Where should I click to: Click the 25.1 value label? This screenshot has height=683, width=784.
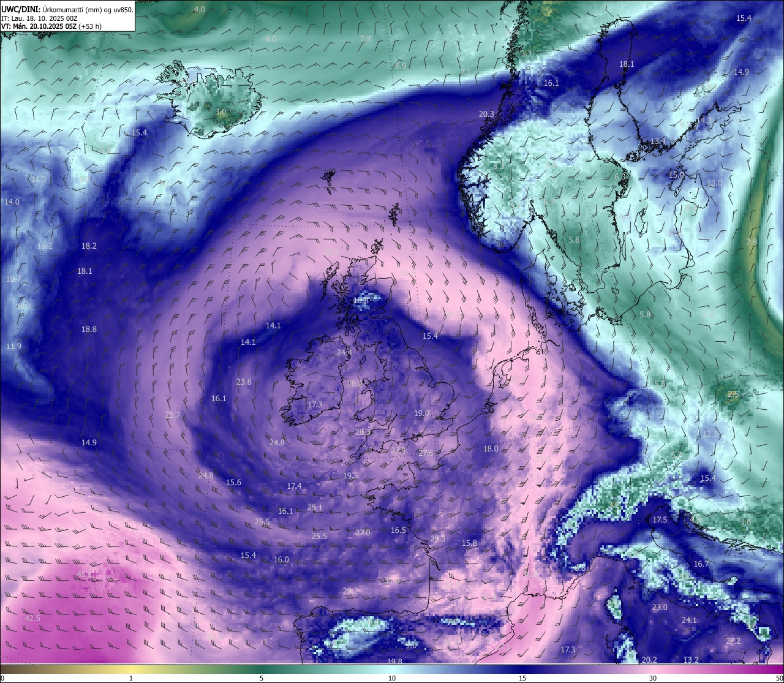315,507
